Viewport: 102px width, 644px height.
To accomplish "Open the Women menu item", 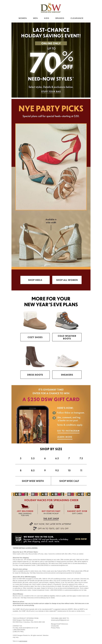I will [x=23, y=18].
